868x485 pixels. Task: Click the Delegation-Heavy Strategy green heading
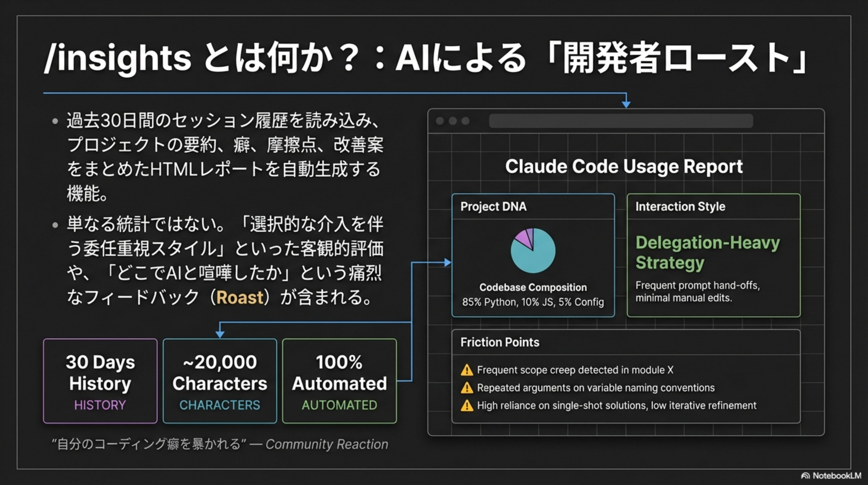(707, 252)
